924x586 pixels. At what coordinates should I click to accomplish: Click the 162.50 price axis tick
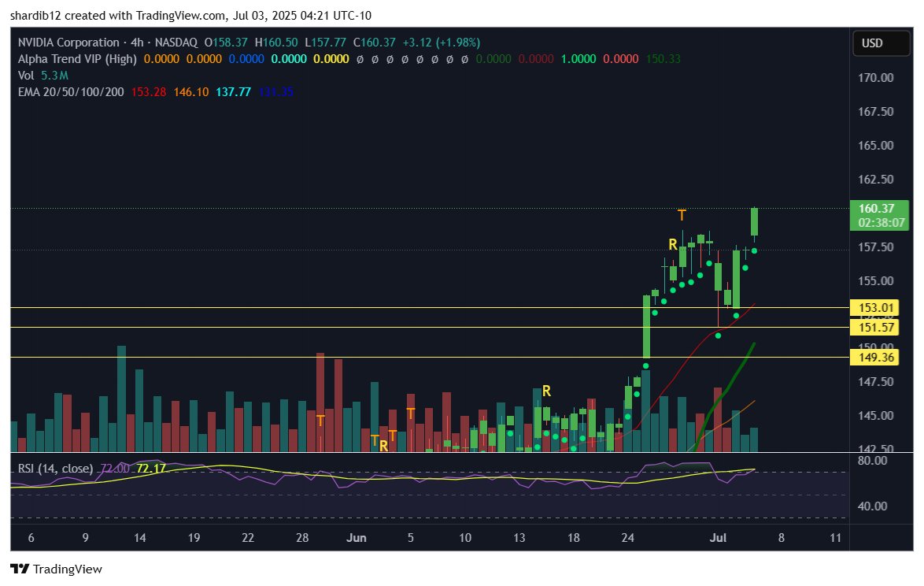(875, 180)
